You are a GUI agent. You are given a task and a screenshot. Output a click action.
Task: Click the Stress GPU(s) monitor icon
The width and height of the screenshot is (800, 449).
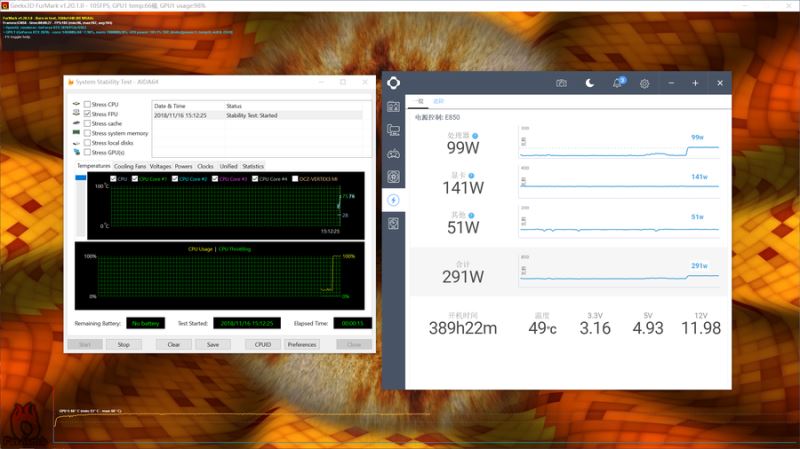77,152
